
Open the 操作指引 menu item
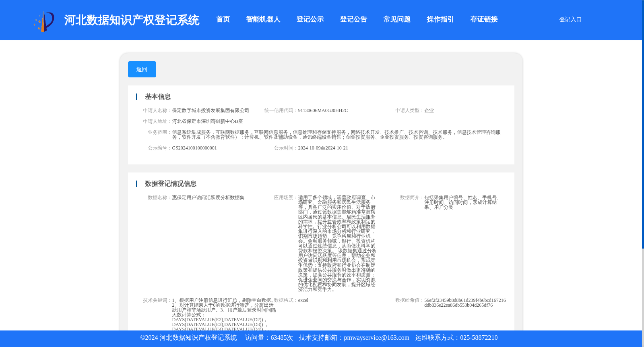pyautogui.click(x=440, y=19)
